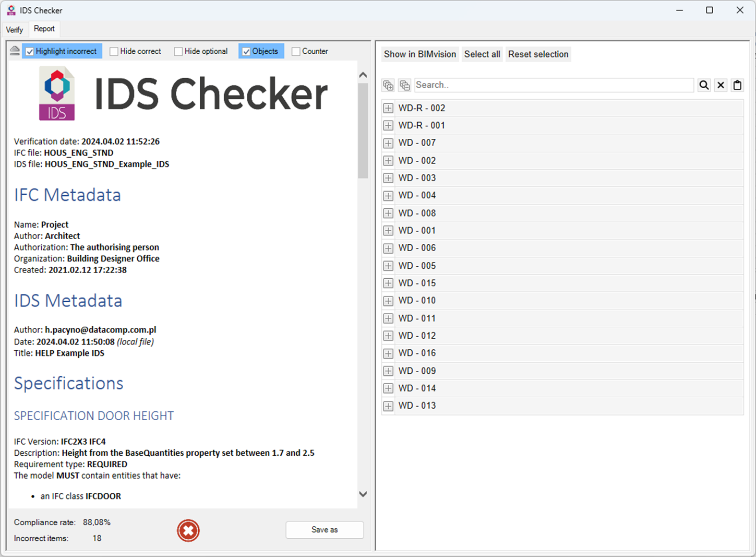756x557 pixels.
Task: Expand the WD - 009 node
Action: coord(388,371)
